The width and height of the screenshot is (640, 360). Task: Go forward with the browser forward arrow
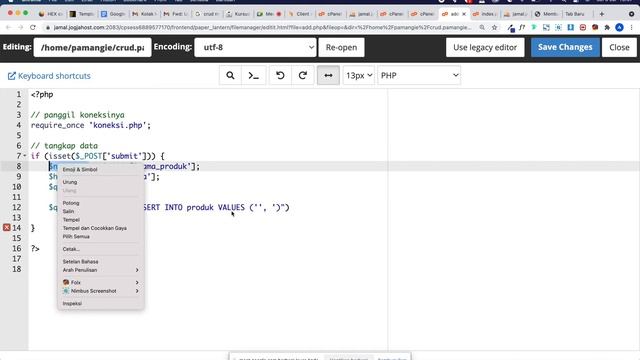20,27
